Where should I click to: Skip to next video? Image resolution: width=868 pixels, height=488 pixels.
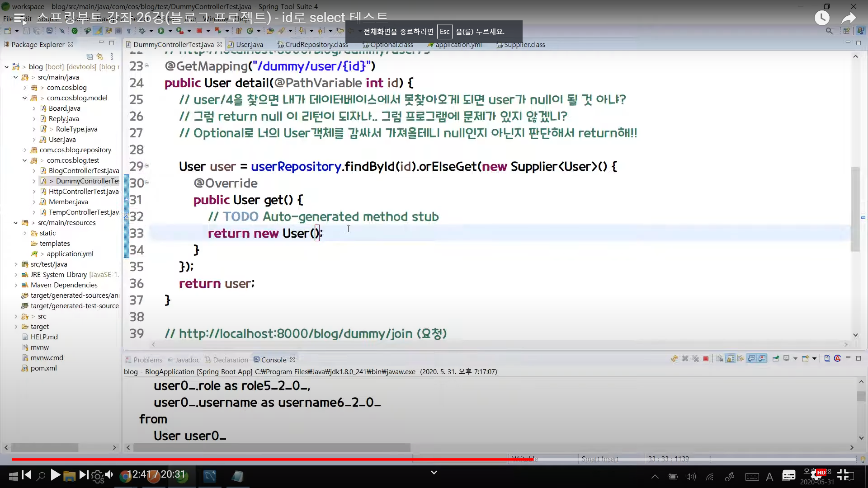tap(84, 475)
